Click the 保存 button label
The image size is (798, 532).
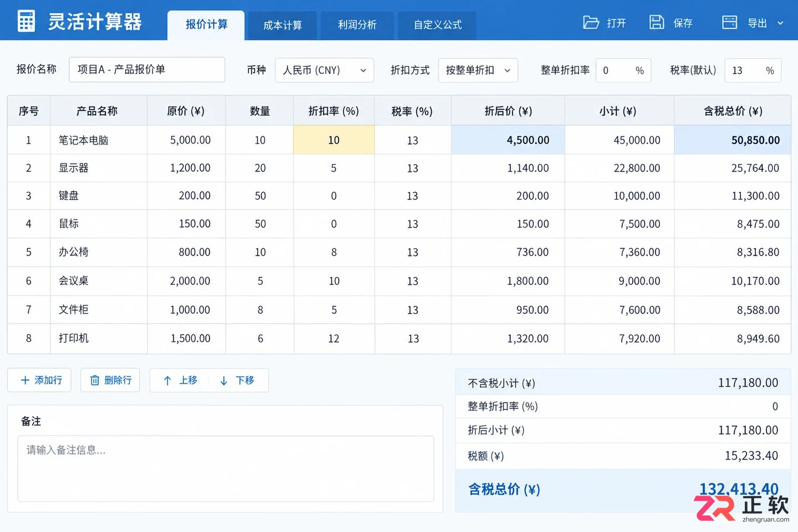point(683,23)
